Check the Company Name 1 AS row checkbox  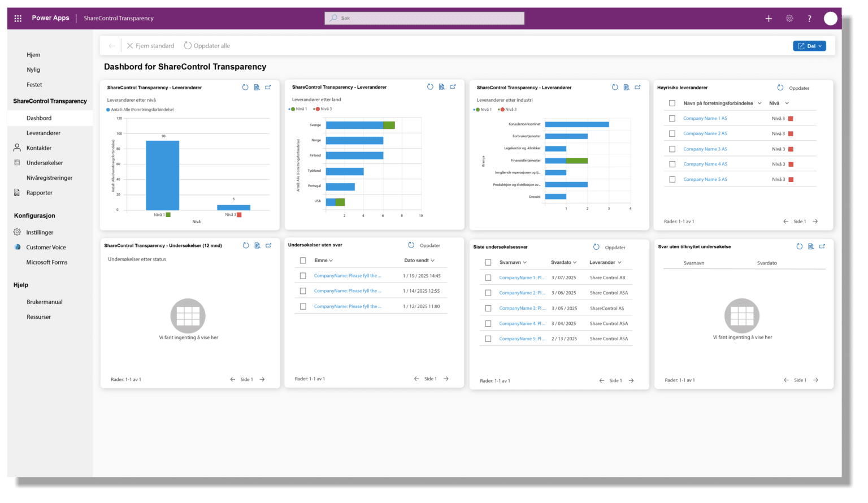672,118
